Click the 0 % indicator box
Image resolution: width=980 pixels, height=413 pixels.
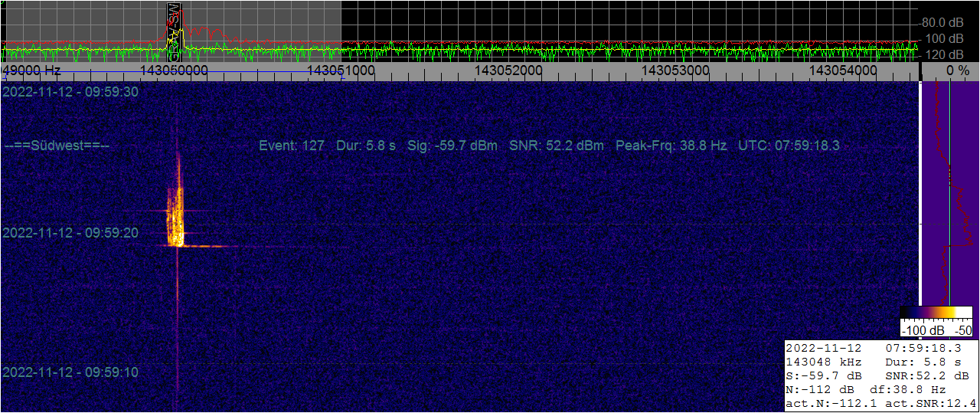[949, 70]
